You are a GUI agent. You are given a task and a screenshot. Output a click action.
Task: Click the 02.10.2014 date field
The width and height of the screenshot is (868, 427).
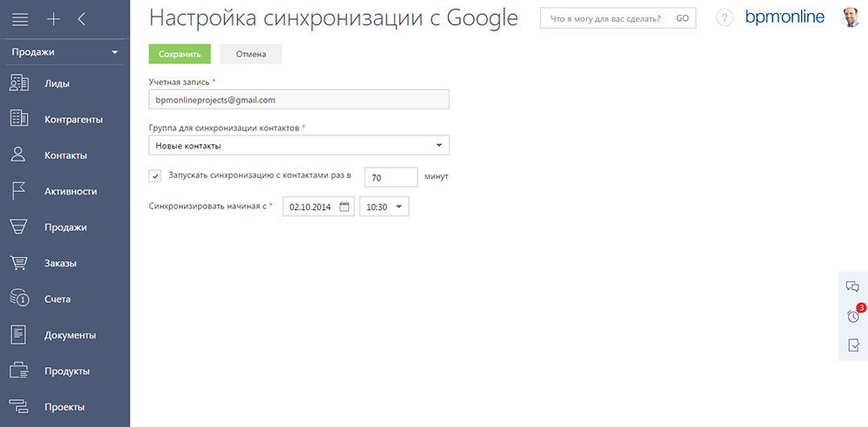(x=319, y=207)
